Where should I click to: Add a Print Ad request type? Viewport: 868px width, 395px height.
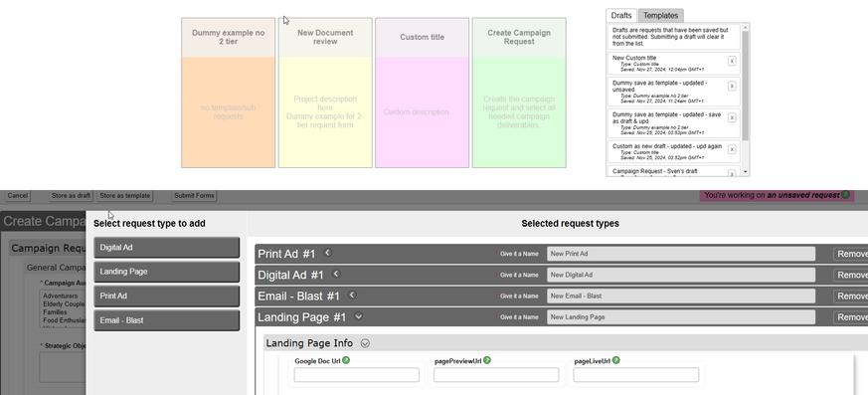click(167, 296)
